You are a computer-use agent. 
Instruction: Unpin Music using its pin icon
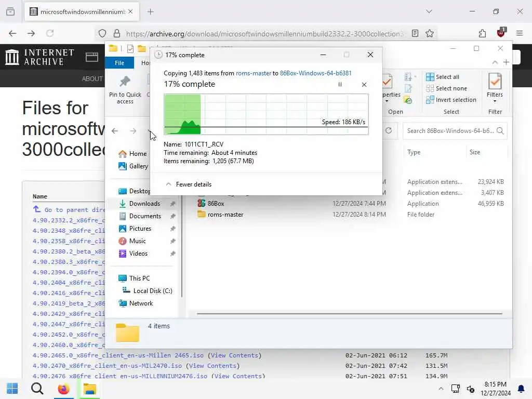pyautogui.click(x=172, y=241)
